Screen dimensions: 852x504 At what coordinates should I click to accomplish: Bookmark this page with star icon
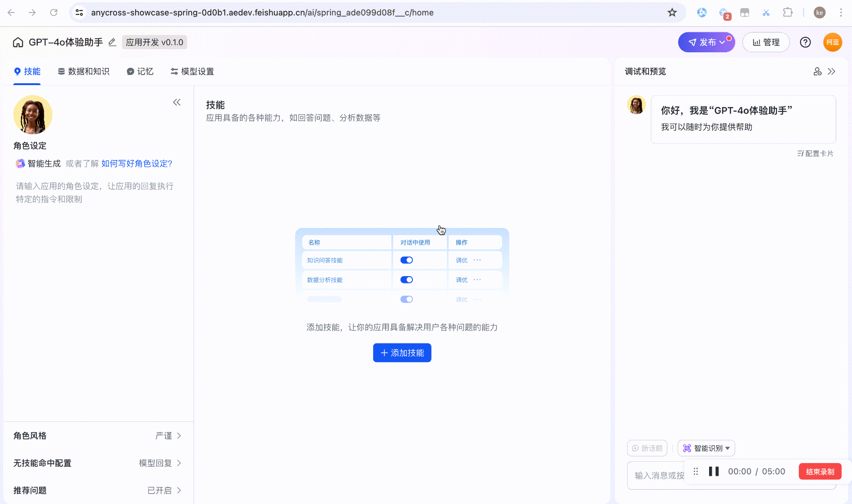click(672, 12)
